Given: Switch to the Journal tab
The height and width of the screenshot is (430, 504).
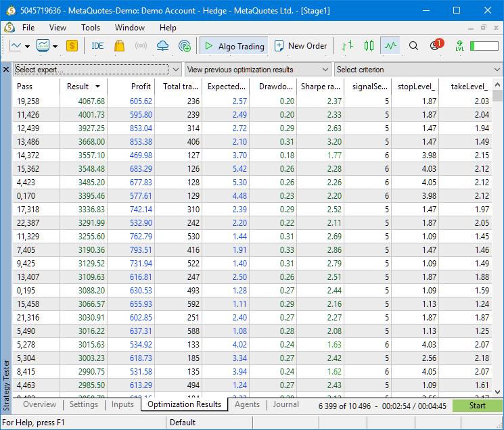Looking at the screenshot, I should click(x=285, y=404).
